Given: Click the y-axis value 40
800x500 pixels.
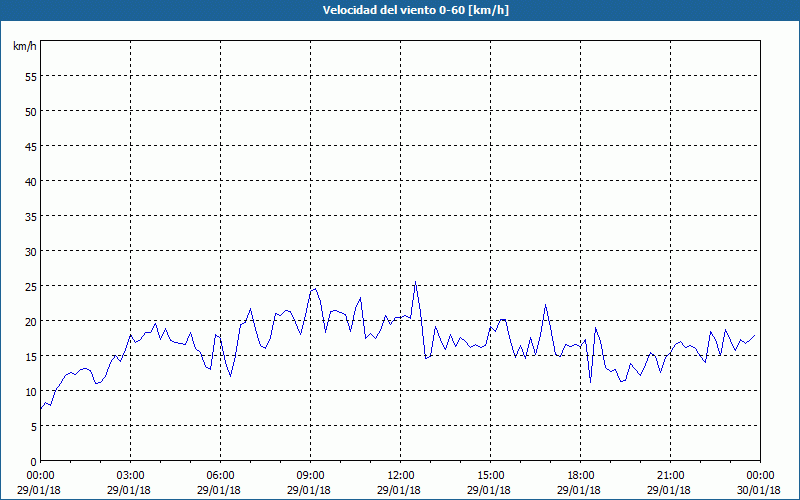Looking at the screenshot, I should tap(31, 181).
